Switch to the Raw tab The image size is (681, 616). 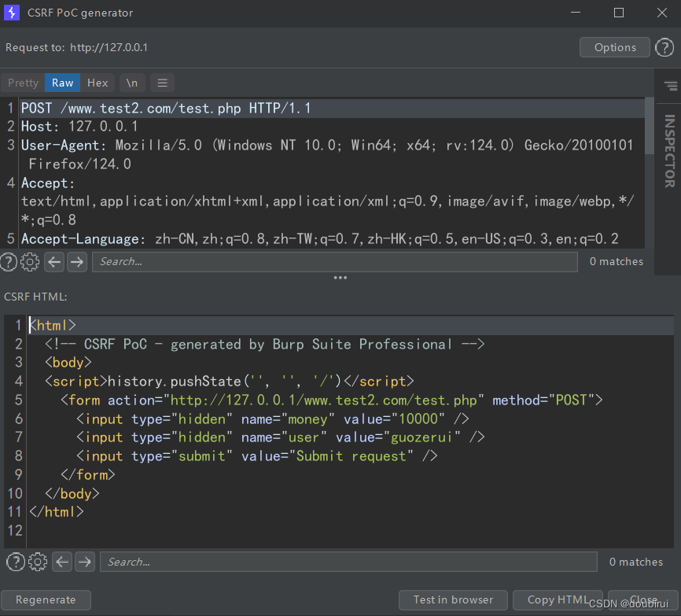63,83
